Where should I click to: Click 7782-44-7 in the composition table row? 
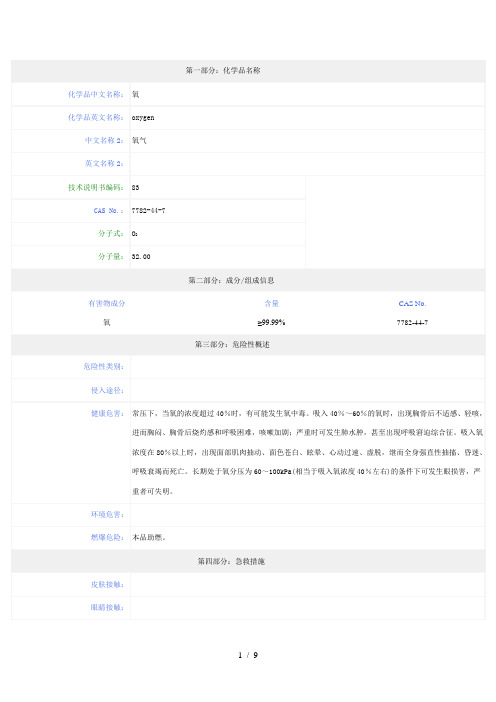(x=412, y=322)
